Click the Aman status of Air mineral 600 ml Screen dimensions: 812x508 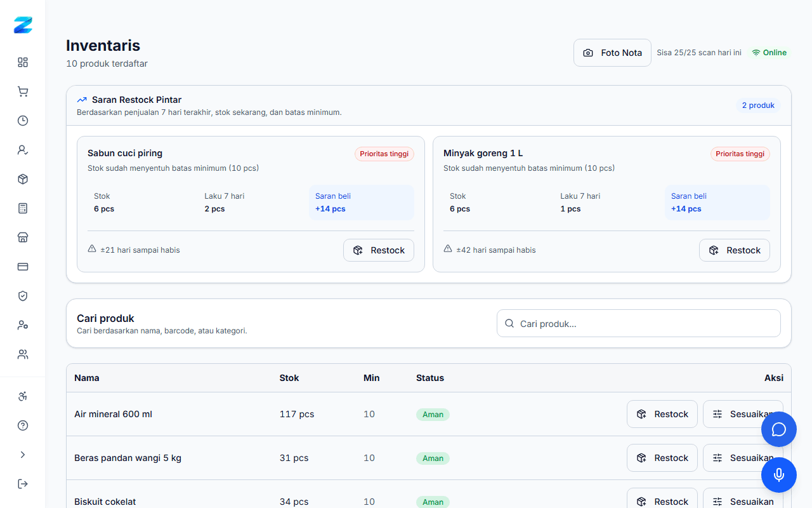coord(433,414)
